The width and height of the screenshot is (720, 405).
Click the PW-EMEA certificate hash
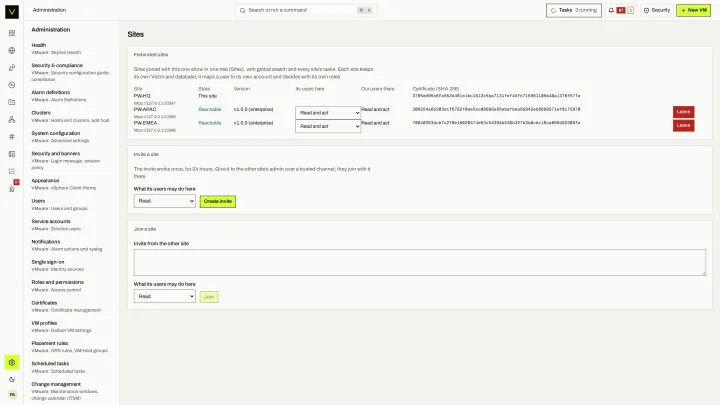pos(496,123)
